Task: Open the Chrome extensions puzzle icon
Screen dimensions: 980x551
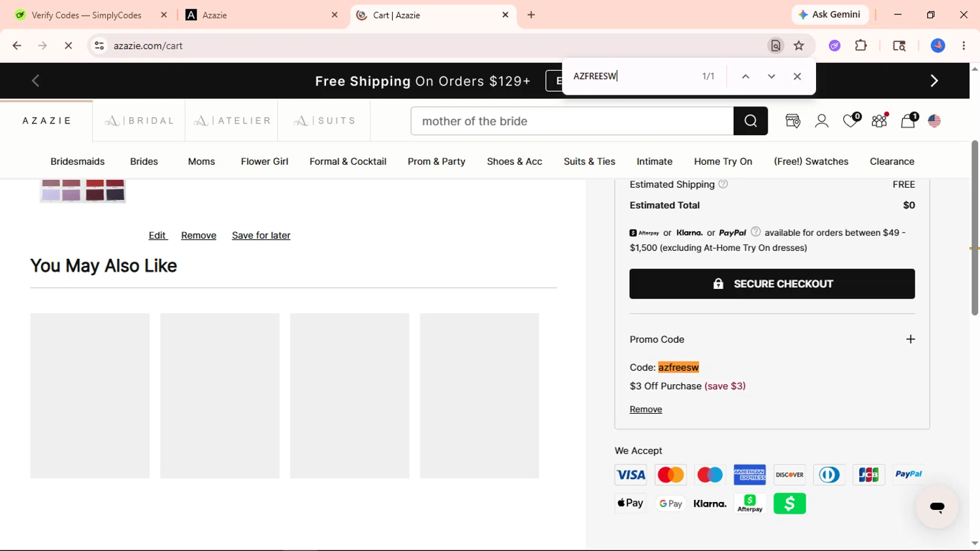Action: tap(861, 46)
